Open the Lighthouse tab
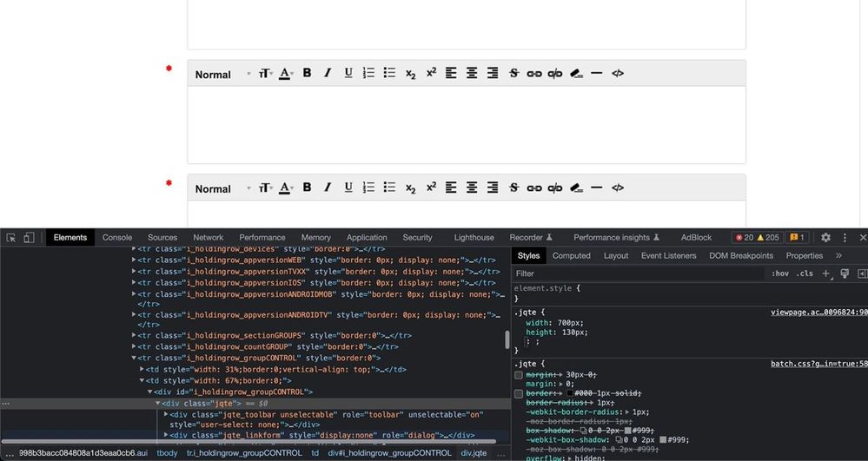The width and height of the screenshot is (868, 461). 474,237
